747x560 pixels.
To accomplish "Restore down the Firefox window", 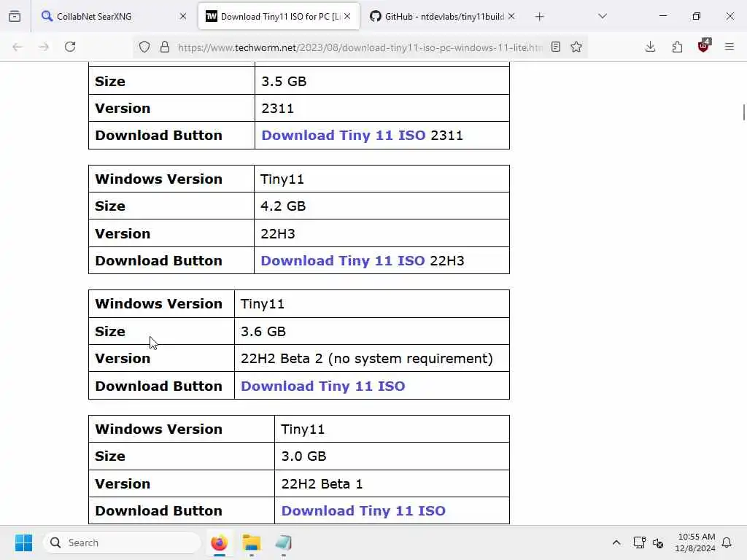I will coord(697,16).
